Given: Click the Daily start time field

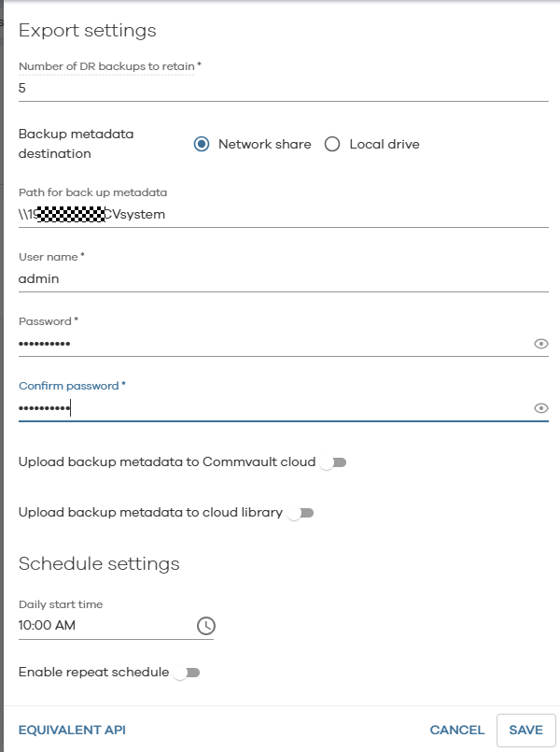Looking at the screenshot, I should (103, 626).
